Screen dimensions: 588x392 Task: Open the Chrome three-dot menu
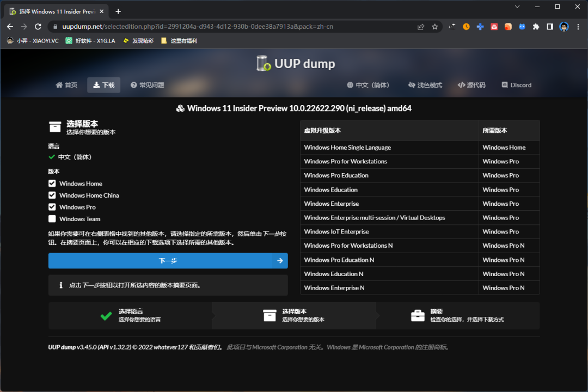pos(578,27)
